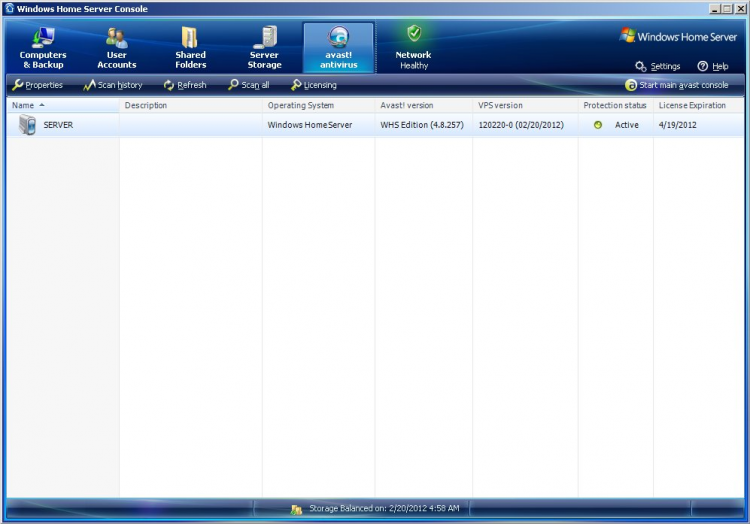
Task: Check the Network Healthy status shield
Action: [x=414, y=33]
